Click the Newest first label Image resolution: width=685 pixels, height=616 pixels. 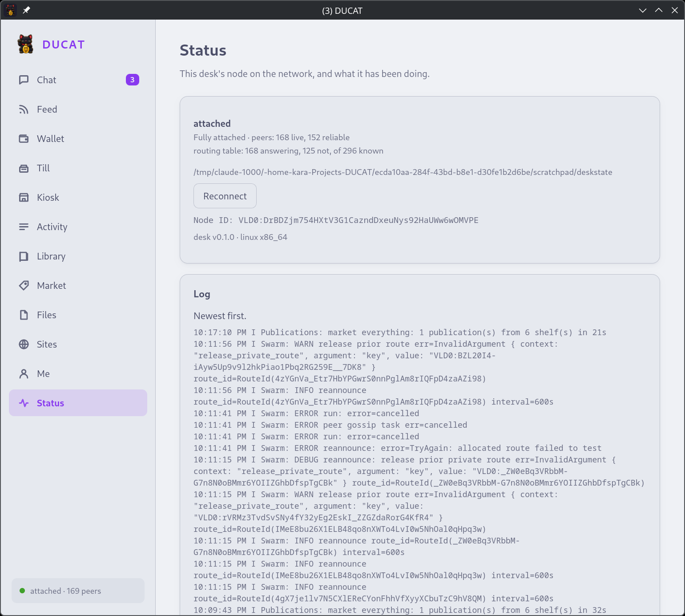[x=220, y=316]
